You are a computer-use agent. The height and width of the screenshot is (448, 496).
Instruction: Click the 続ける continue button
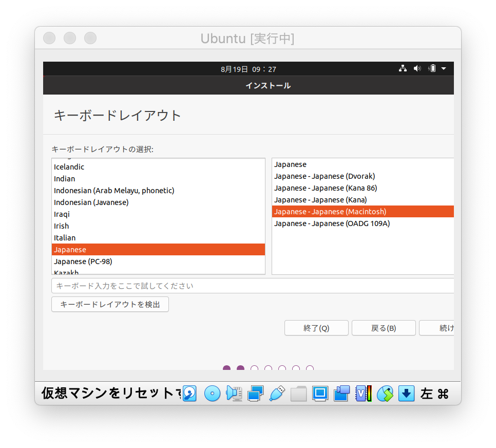click(436, 328)
